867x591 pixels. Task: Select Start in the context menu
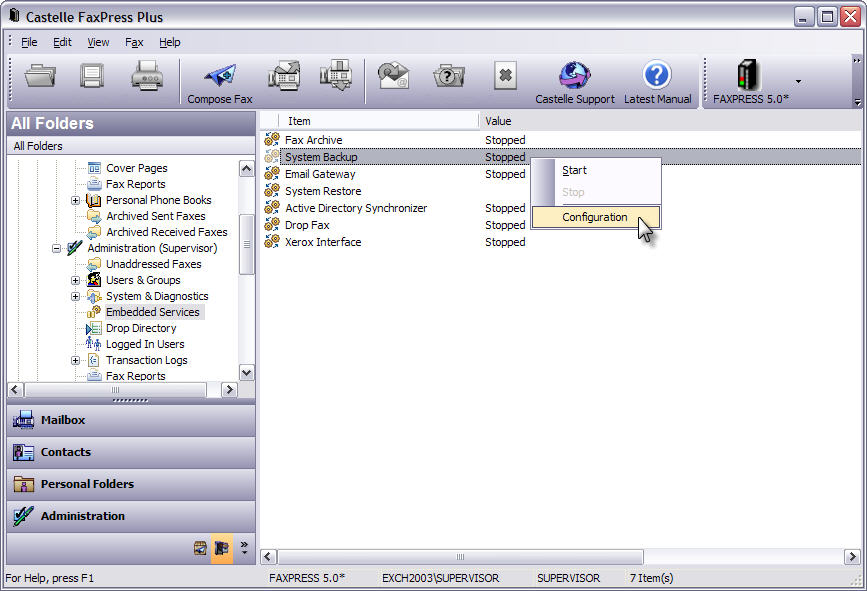tap(574, 170)
